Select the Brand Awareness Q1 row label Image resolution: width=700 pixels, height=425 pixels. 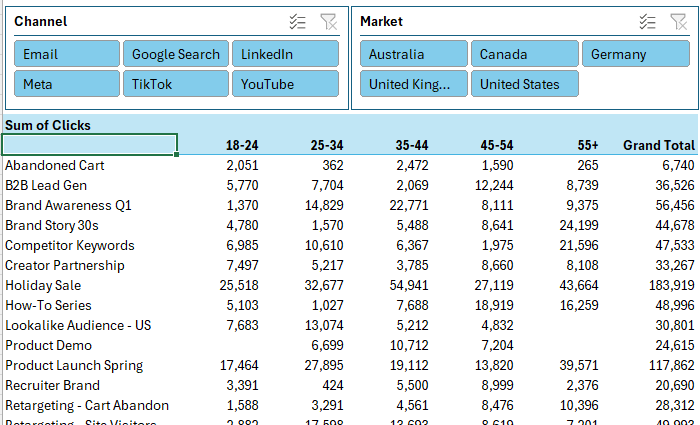click(68, 205)
